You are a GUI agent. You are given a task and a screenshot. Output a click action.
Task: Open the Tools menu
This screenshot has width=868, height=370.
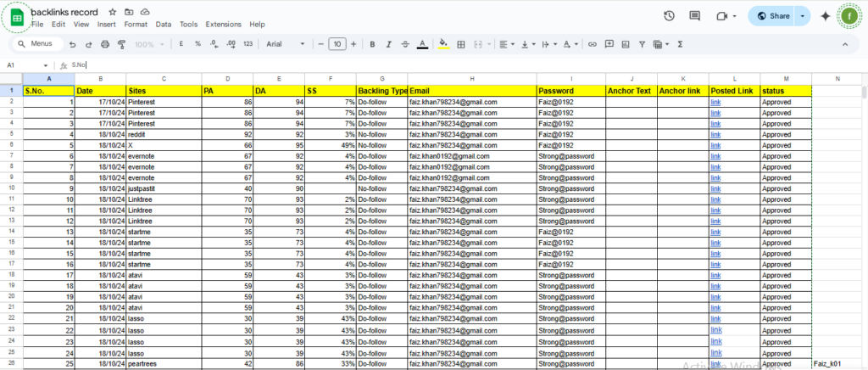point(188,25)
